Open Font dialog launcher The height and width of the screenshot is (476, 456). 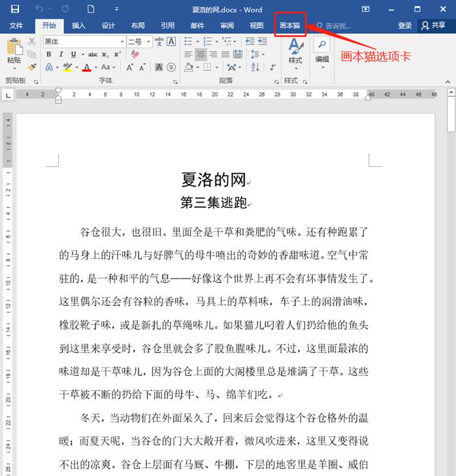pos(175,82)
